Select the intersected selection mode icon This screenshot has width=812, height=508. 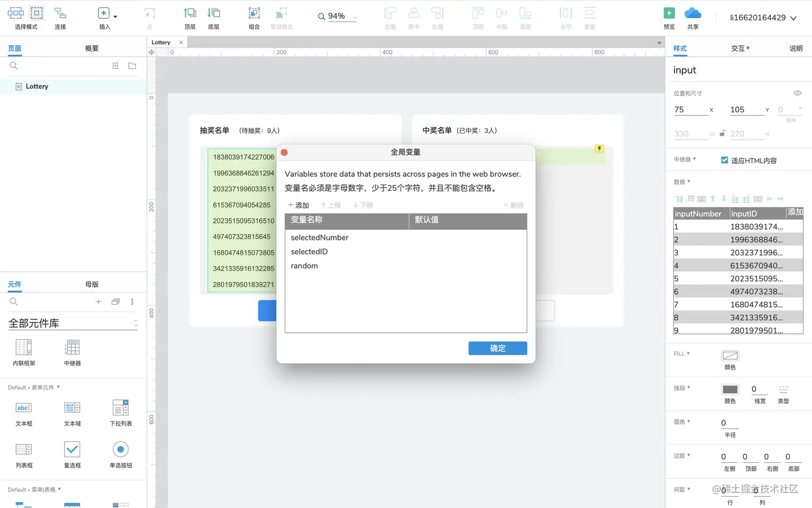[16, 13]
